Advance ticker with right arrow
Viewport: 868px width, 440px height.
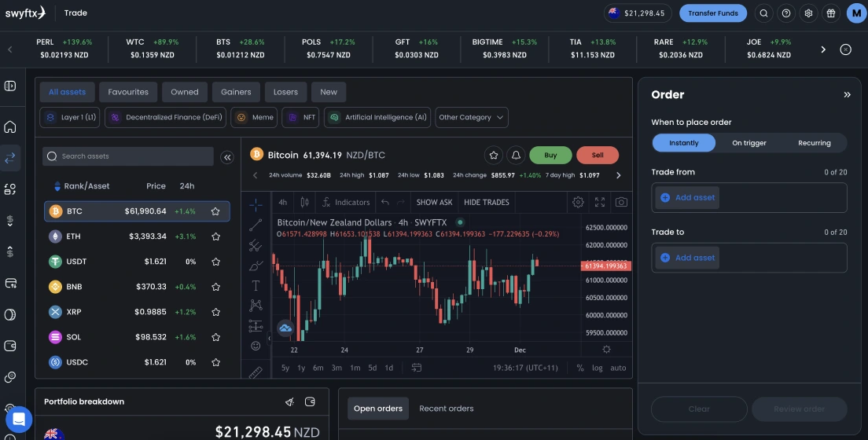823,49
